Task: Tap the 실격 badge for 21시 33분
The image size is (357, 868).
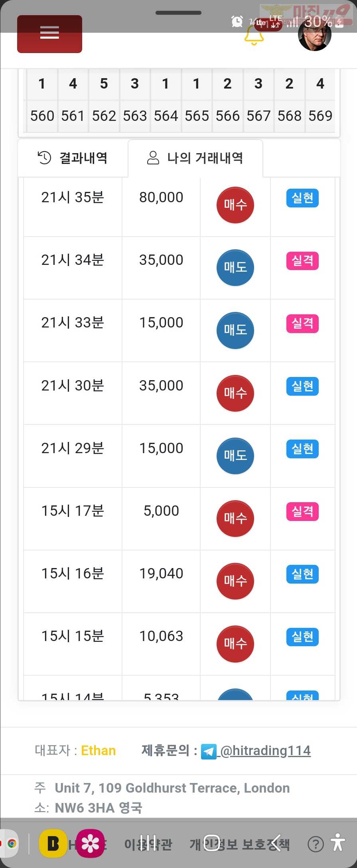Action: [302, 324]
